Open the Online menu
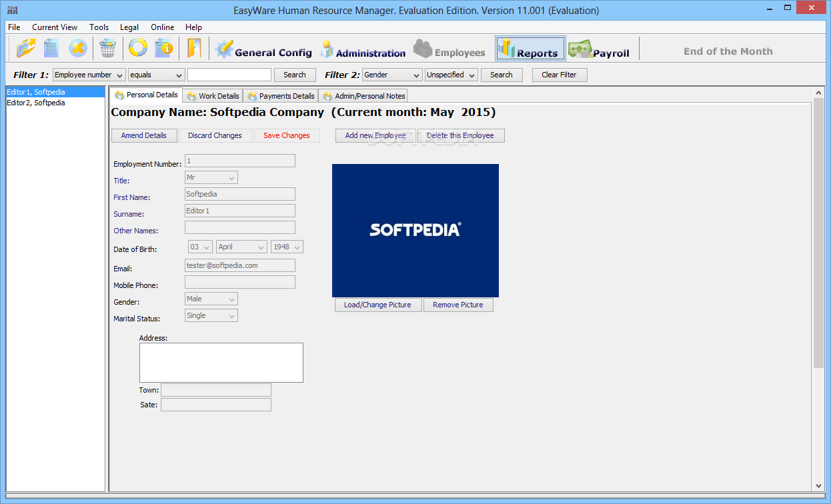 pos(162,27)
